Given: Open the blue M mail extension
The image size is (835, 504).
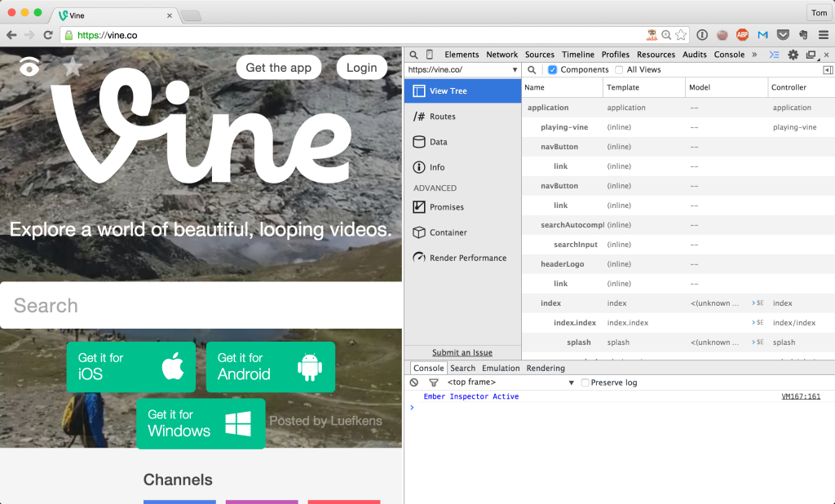Looking at the screenshot, I should (x=762, y=35).
